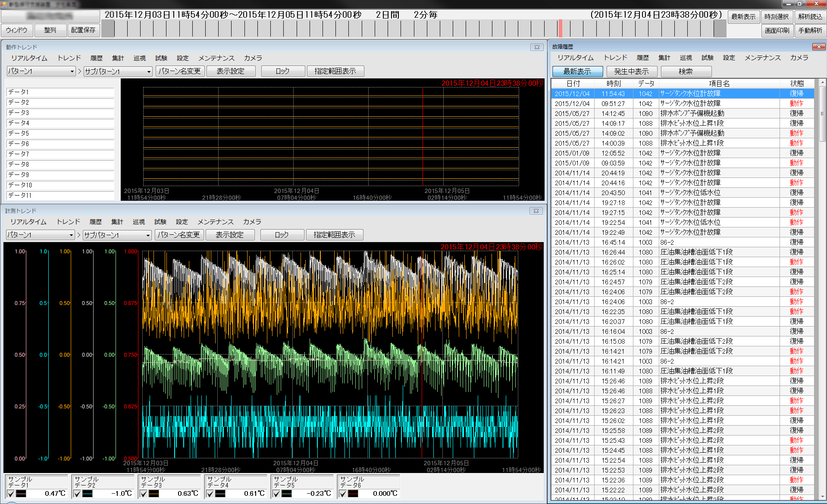Click パターン名変更 in 動作トレンド
The image size is (827, 504).
(x=180, y=71)
